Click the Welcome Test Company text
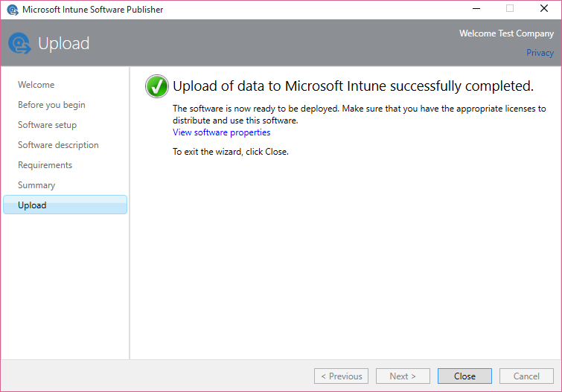Viewport: 562px width, 392px height. pos(506,33)
